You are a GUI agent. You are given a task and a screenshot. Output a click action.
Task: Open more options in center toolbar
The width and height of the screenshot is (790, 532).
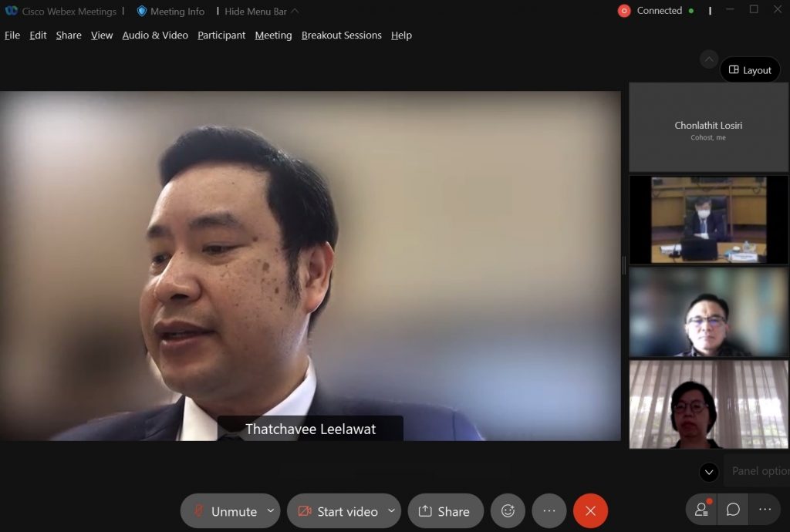[x=549, y=510]
